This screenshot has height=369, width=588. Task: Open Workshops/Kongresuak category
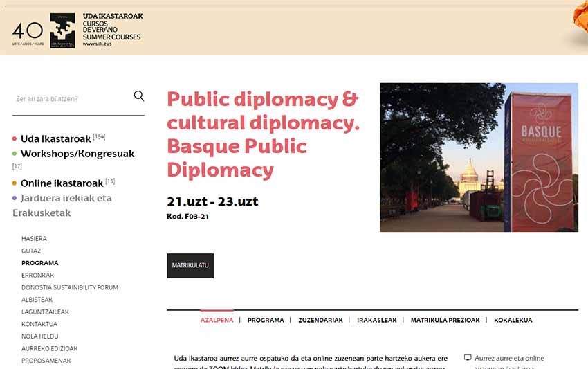click(x=77, y=154)
